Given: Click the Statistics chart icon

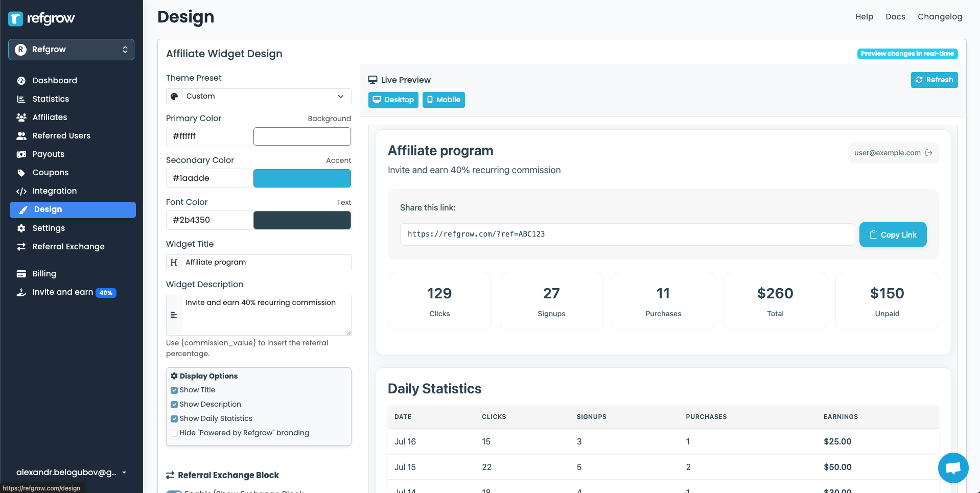Looking at the screenshot, I should click(21, 99).
